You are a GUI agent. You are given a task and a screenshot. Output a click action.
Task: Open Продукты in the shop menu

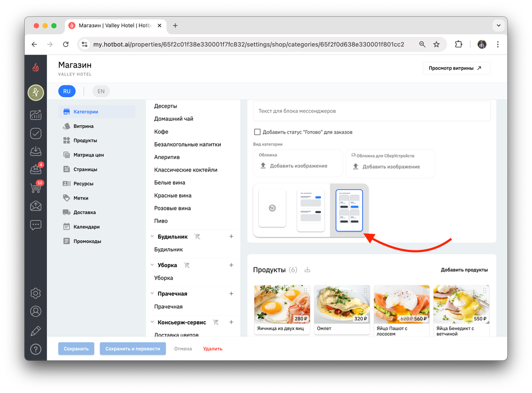pyautogui.click(x=97, y=140)
